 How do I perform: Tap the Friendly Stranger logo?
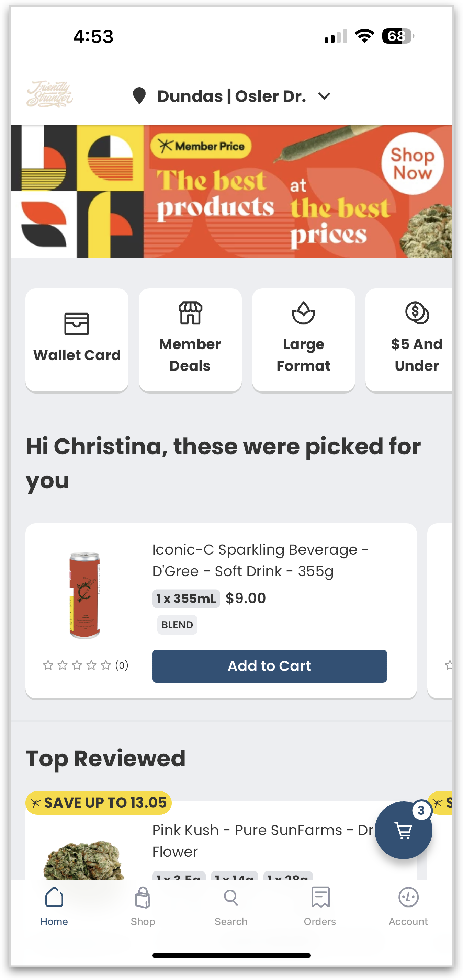49,94
